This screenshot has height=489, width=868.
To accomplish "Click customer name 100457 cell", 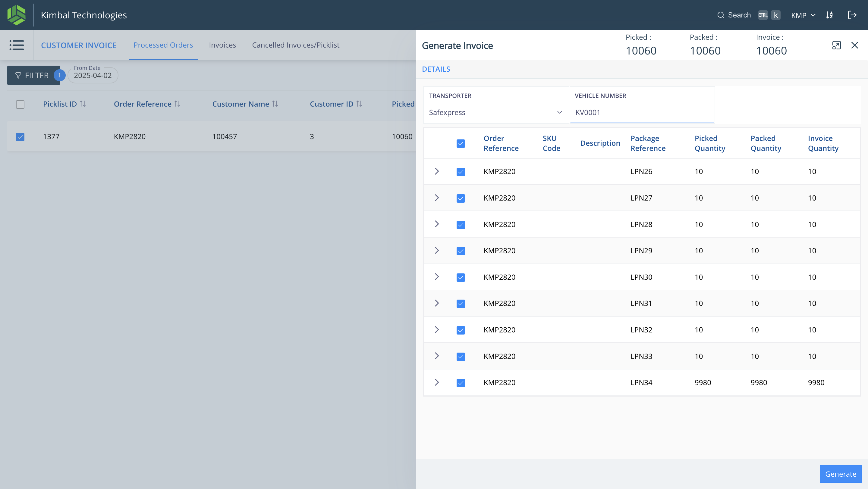I will 225,136.
